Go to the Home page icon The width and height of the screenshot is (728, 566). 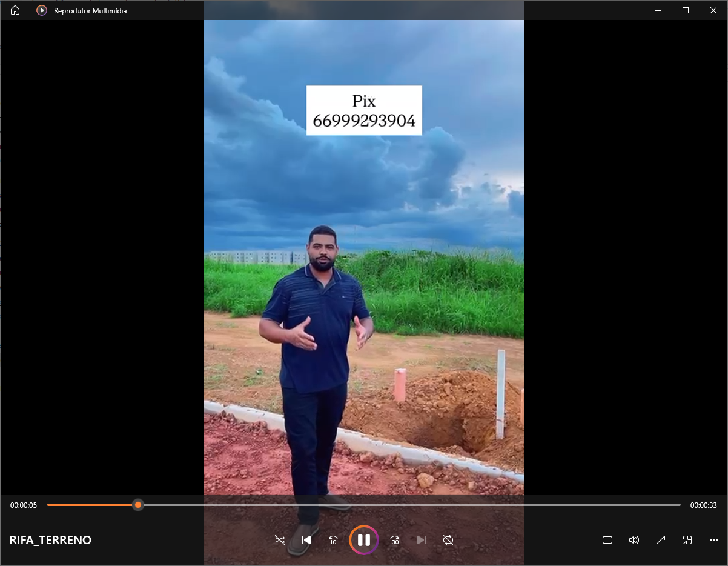click(15, 10)
